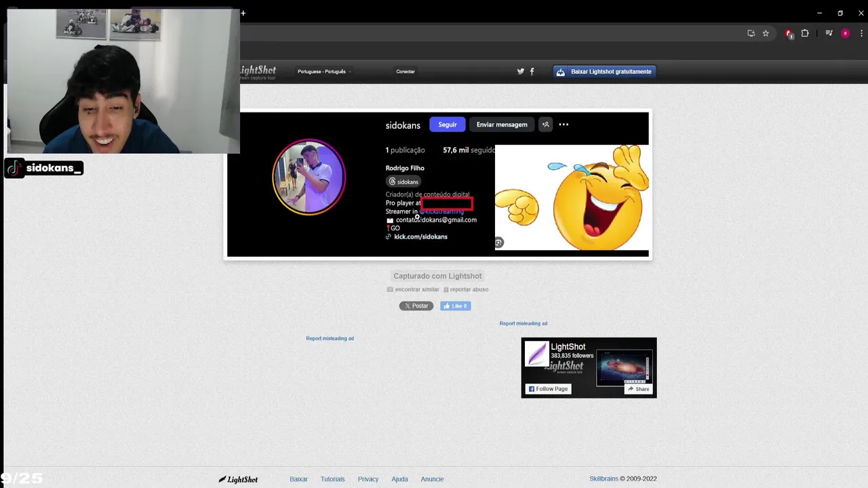The height and width of the screenshot is (488, 868).
Task: Click the footer LightShot logo
Action: tap(238, 479)
